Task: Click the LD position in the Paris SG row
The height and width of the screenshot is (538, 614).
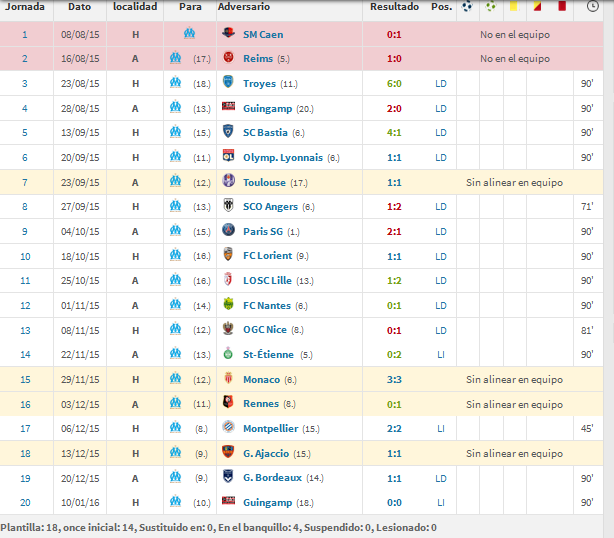Action: [441, 231]
